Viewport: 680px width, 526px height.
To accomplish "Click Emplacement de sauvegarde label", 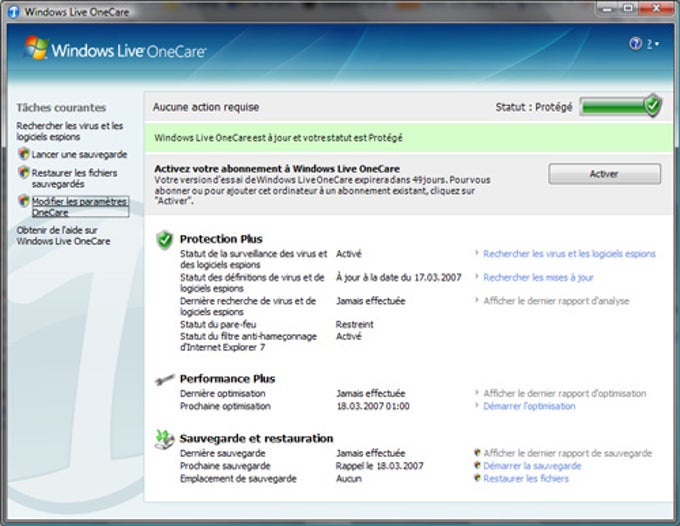I will point(238,479).
